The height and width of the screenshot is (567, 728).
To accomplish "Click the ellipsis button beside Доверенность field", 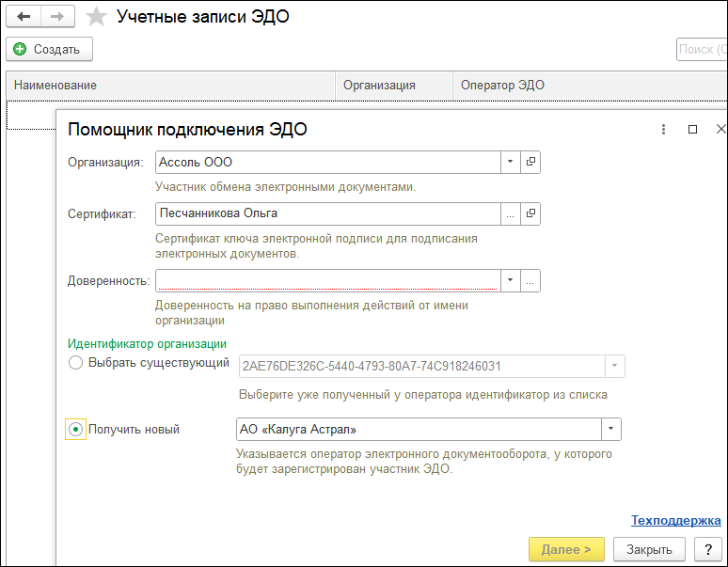I will tap(530, 280).
